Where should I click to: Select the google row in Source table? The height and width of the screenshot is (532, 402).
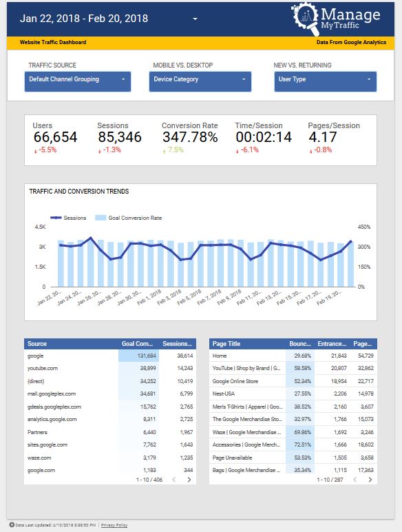pos(110,356)
